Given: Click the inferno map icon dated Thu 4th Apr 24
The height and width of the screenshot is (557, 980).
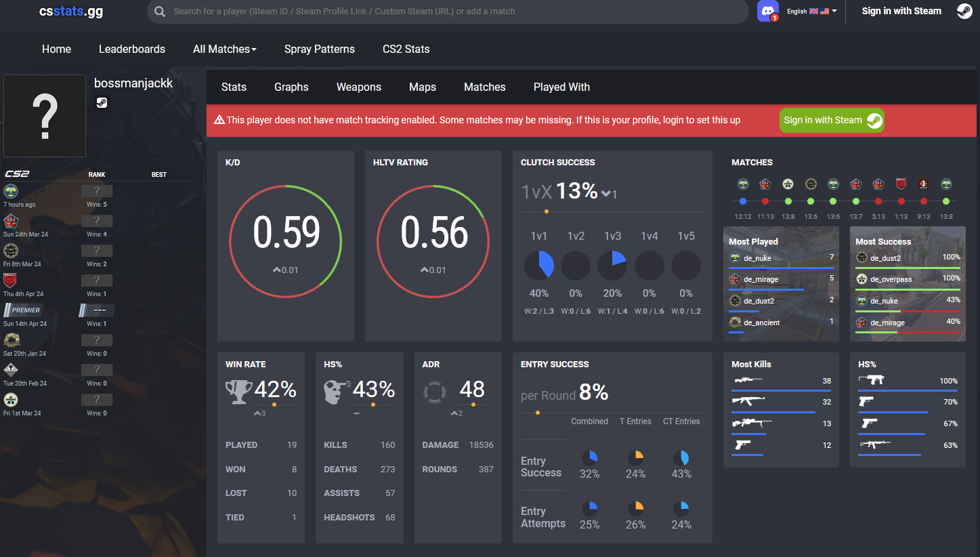Looking at the screenshot, I should pyautogui.click(x=10, y=281).
